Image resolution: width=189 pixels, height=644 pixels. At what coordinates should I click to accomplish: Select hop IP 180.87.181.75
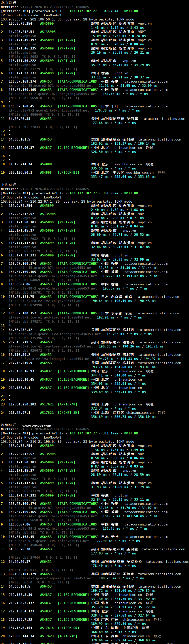point(22,297)
